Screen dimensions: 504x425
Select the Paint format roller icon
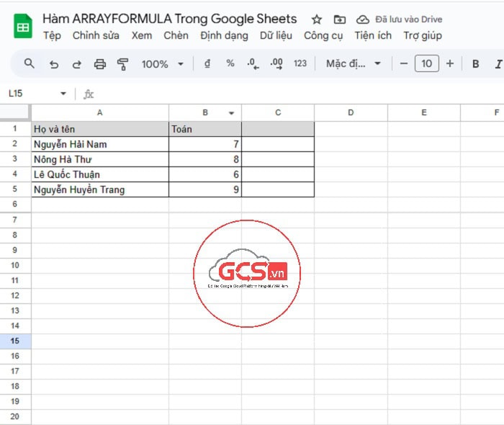click(x=122, y=64)
